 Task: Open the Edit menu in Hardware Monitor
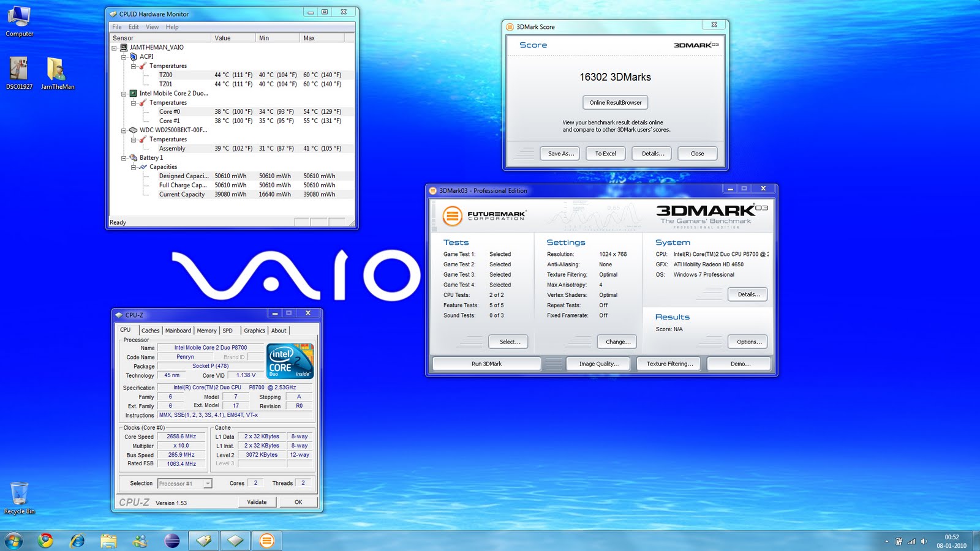coord(134,27)
